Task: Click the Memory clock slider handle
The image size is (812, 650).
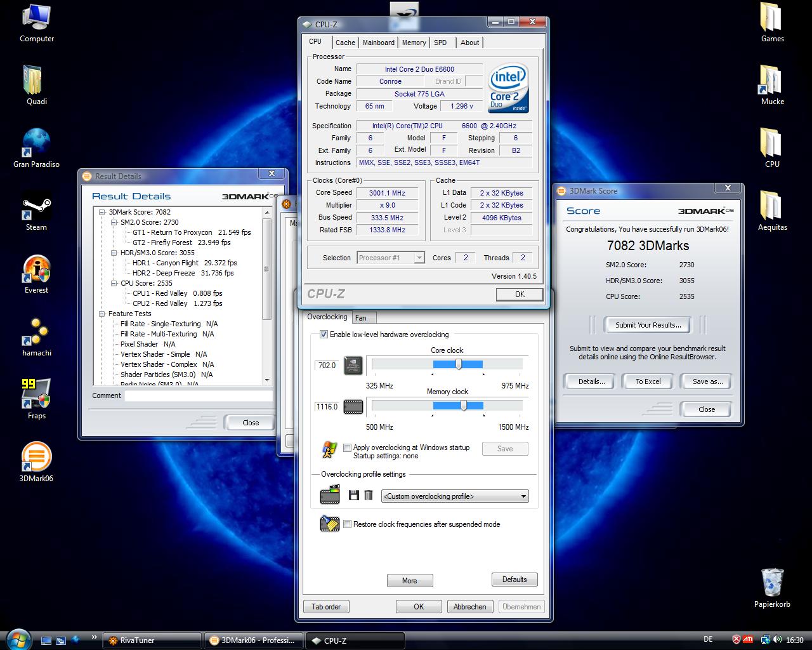Action: (x=464, y=406)
